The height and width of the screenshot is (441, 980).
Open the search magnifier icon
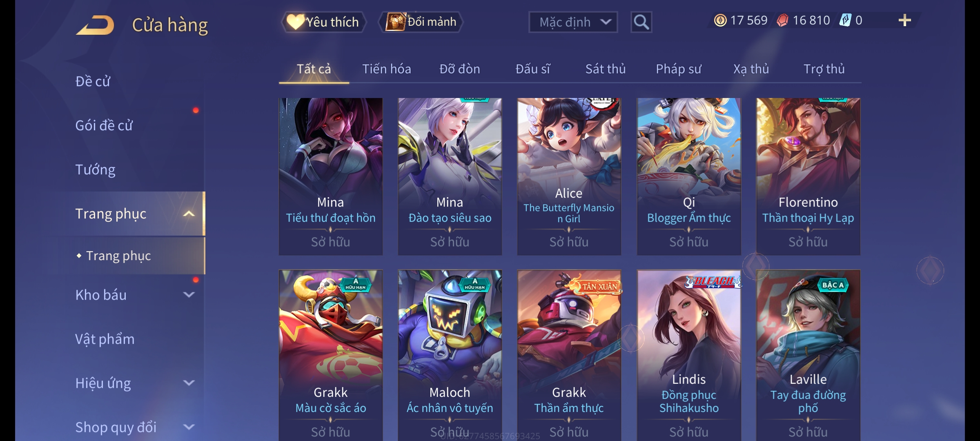(641, 22)
